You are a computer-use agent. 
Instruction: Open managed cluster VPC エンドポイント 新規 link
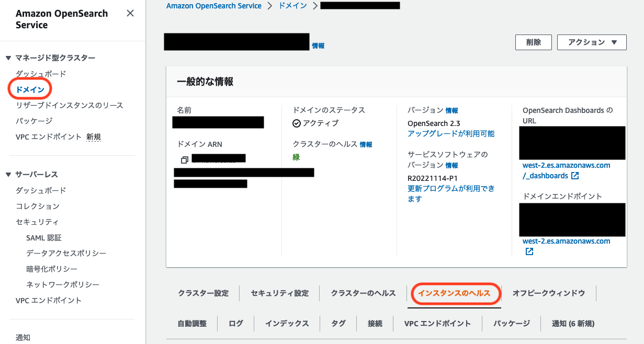[58, 137]
